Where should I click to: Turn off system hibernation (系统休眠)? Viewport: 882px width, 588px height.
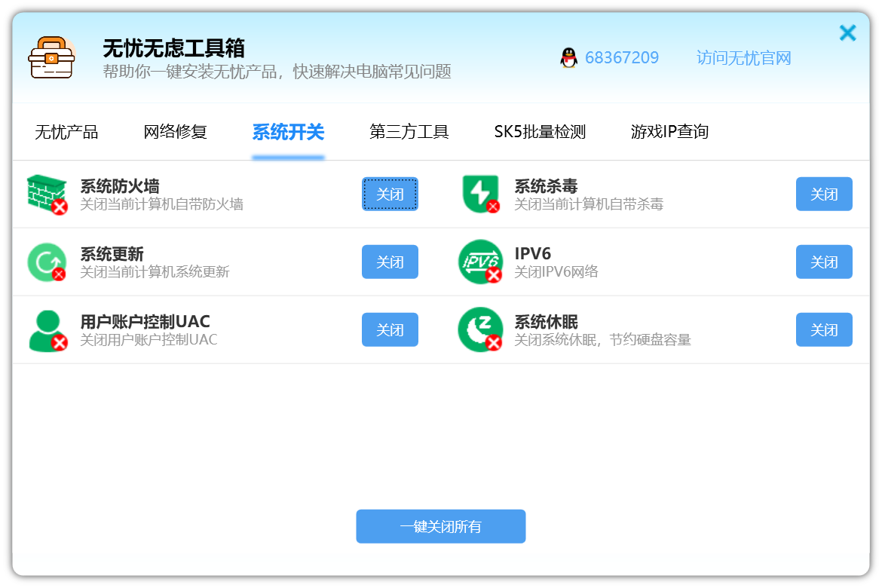tap(824, 330)
